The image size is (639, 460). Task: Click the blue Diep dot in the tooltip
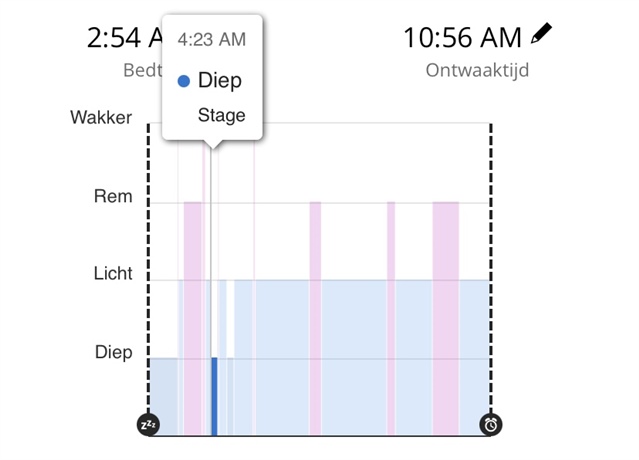click(x=184, y=81)
